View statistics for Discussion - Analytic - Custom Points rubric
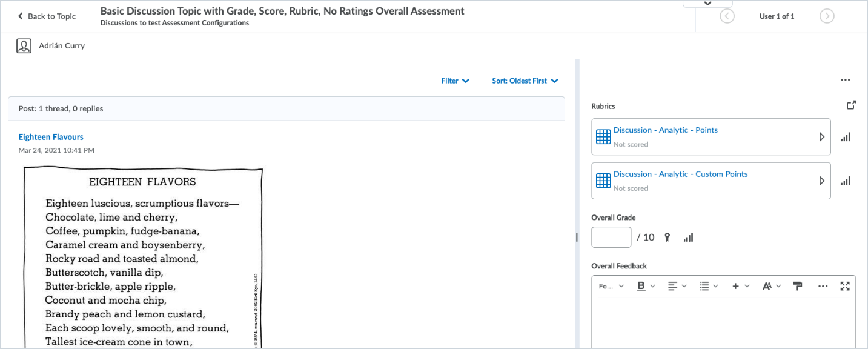Viewport: 868px width, 349px height. 846,181
